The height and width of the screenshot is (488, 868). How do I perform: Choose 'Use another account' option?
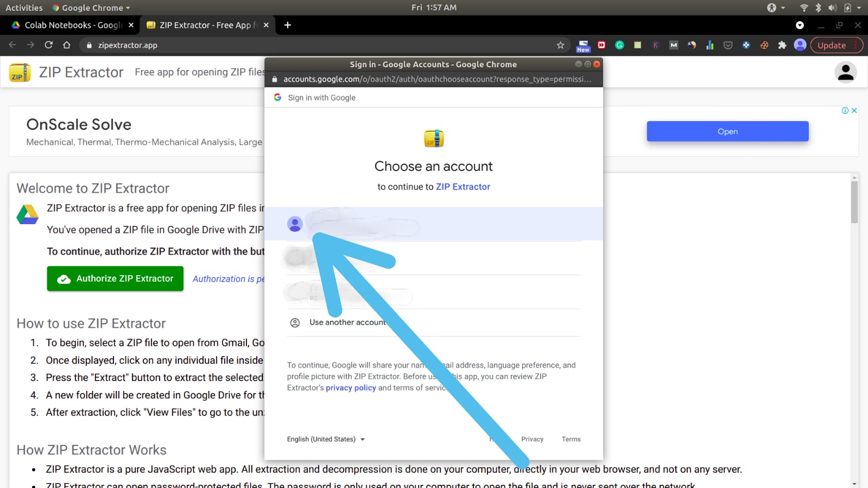click(434, 322)
